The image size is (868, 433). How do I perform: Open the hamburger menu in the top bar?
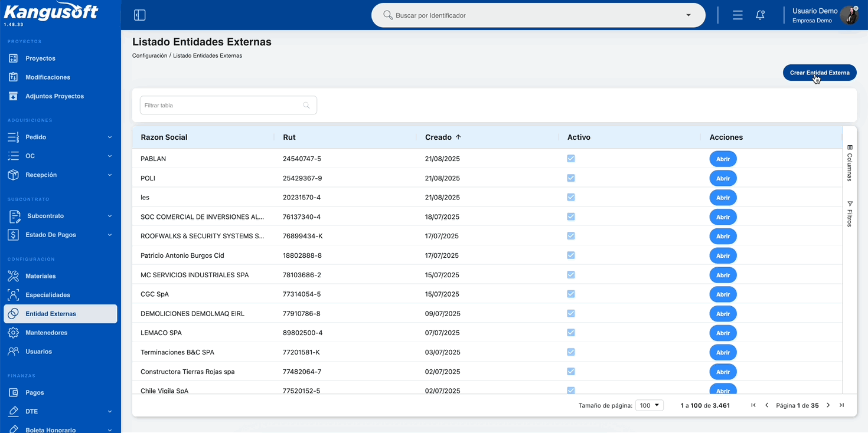(x=738, y=15)
